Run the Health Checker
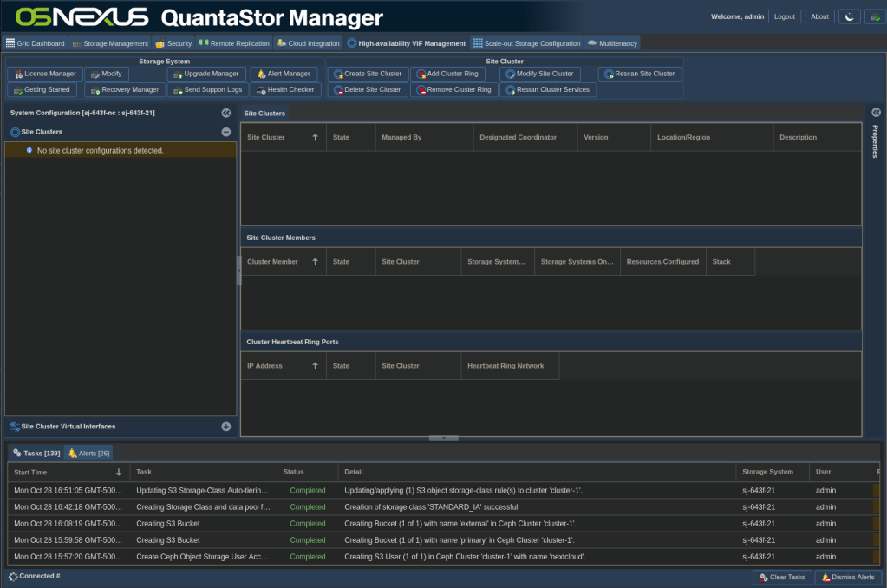This screenshot has width=887, height=588. pos(285,90)
